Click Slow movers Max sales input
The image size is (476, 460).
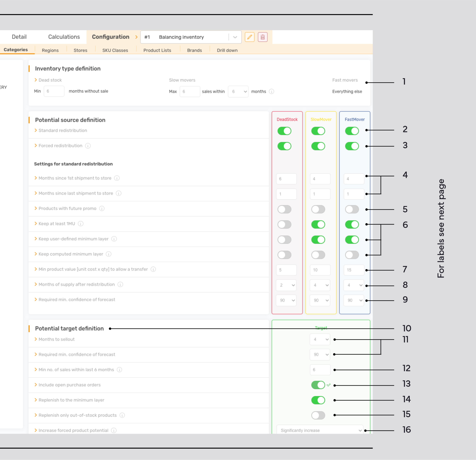point(190,92)
